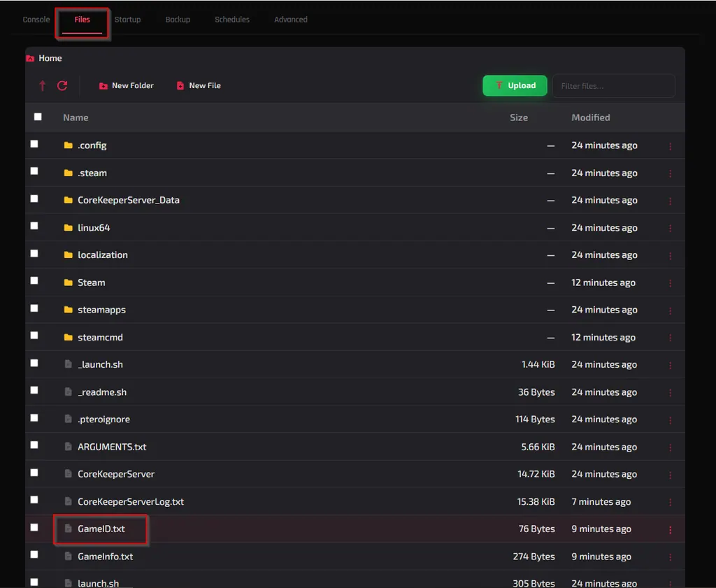Check the box for CoreKeeperServer_Data
716x588 pixels.
point(34,199)
